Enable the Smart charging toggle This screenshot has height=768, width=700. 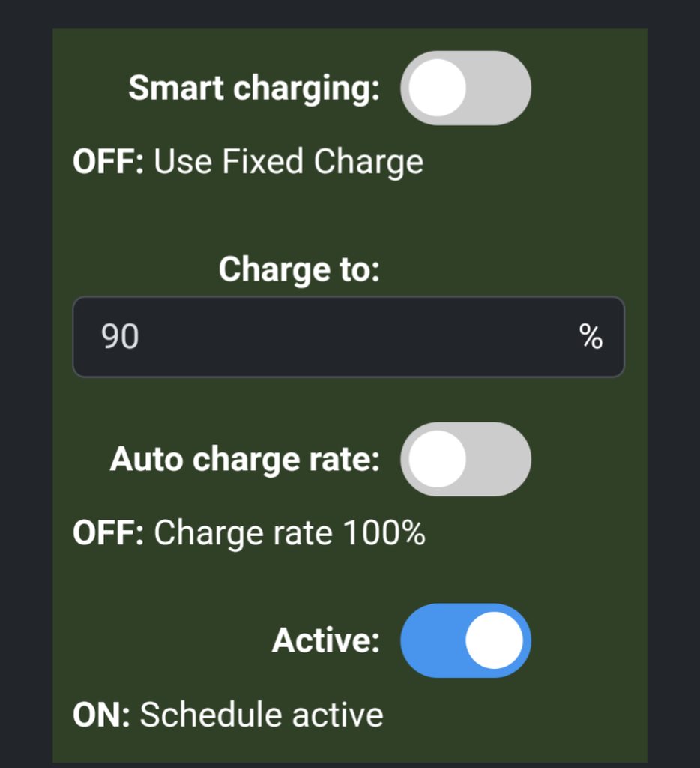point(465,88)
